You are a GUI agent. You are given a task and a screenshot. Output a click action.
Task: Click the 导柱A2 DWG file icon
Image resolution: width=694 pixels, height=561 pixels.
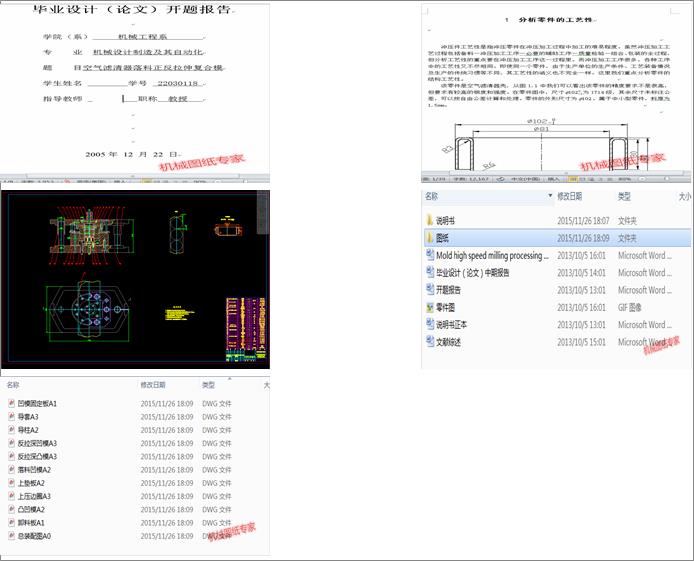coord(12,430)
